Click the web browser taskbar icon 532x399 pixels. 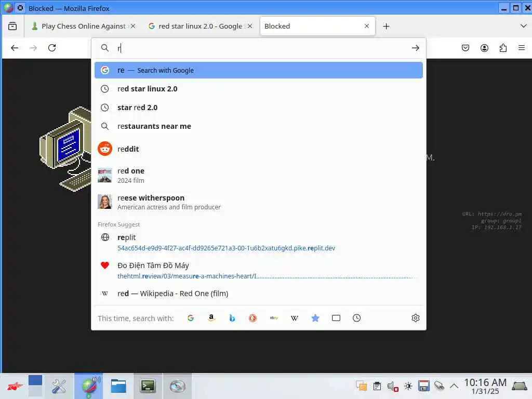pyautogui.click(x=89, y=386)
